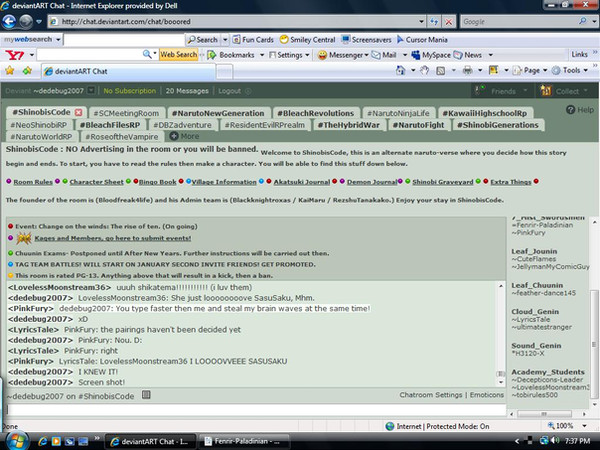Switch to #KawaiiHighschoolRp chat tab

(485, 113)
